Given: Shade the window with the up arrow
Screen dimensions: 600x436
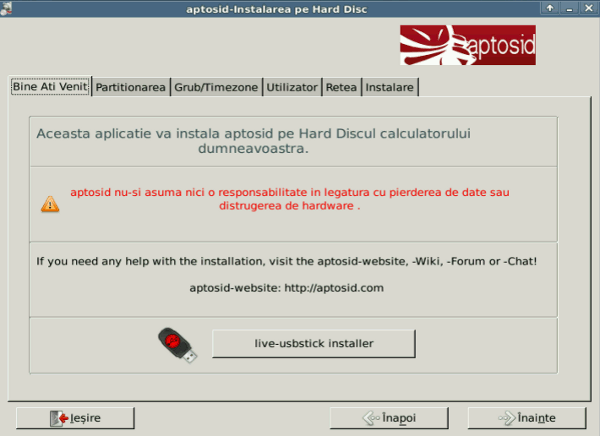Looking at the screenshot, I should point(550,8).
